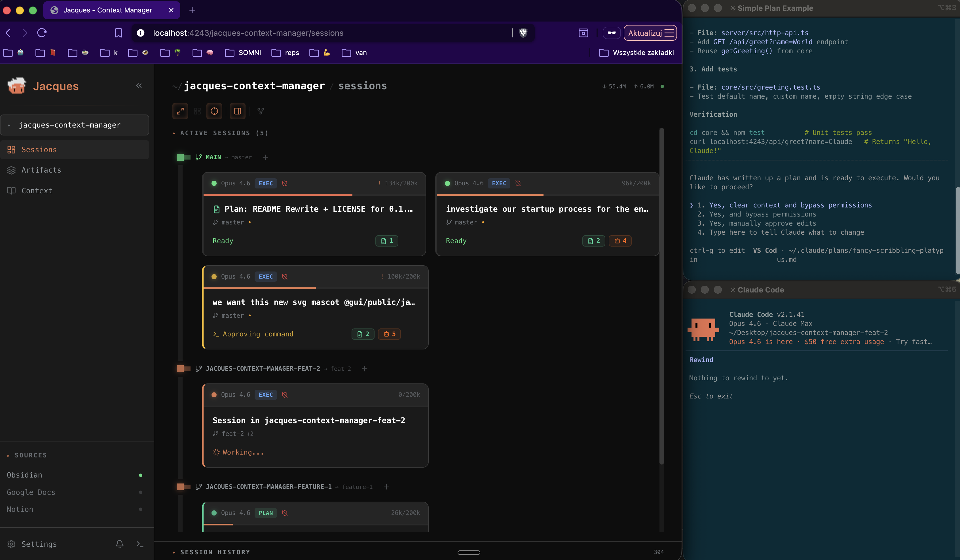Image resolution: width=960 pixels, height=560 pixels.
Task: Click the EXEC badge on README Rewrite session
Action: click(x=266, y=183)
